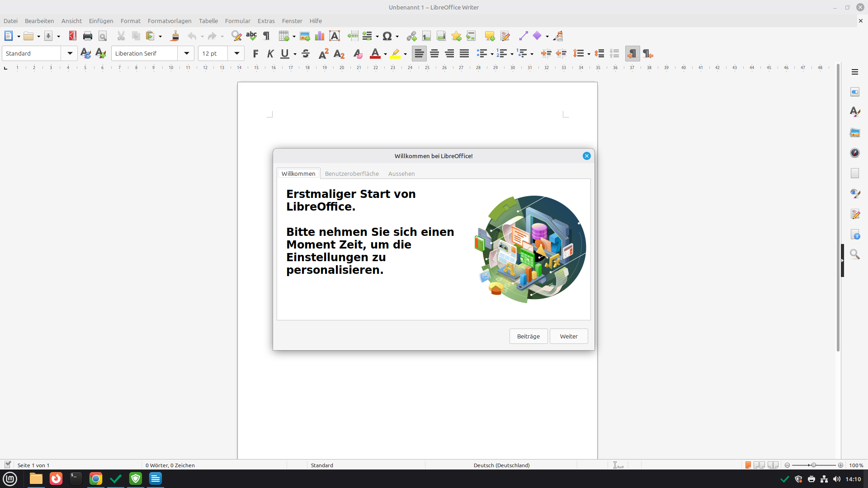This screenshot has width=868, height=488.
Task: Click the Beiträge button
Action: point(528,336)
